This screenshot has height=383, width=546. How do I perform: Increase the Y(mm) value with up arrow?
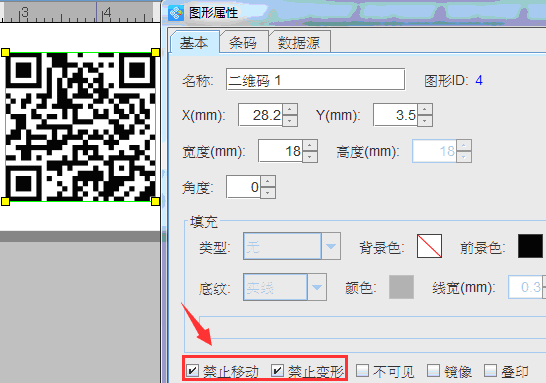425,109
